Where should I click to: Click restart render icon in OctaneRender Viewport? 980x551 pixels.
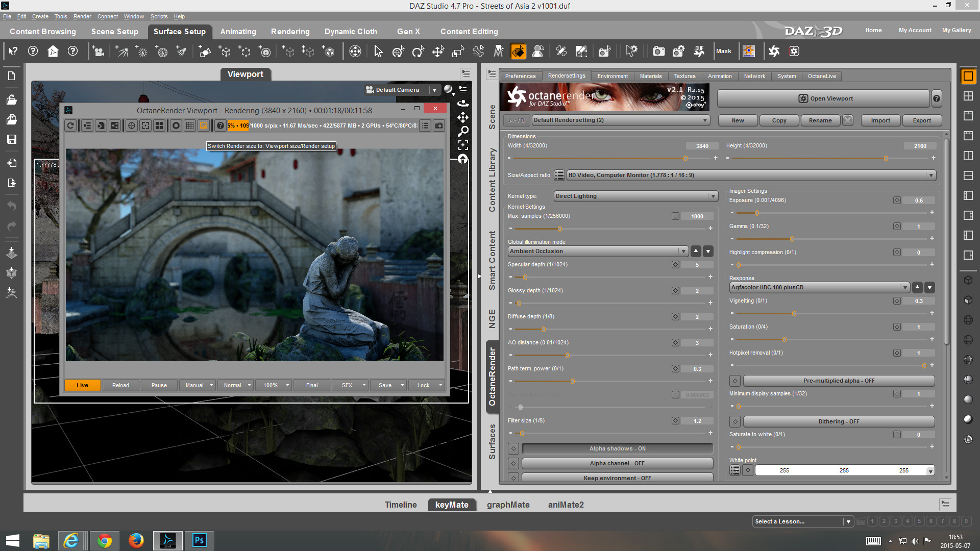tap(70, 126)
